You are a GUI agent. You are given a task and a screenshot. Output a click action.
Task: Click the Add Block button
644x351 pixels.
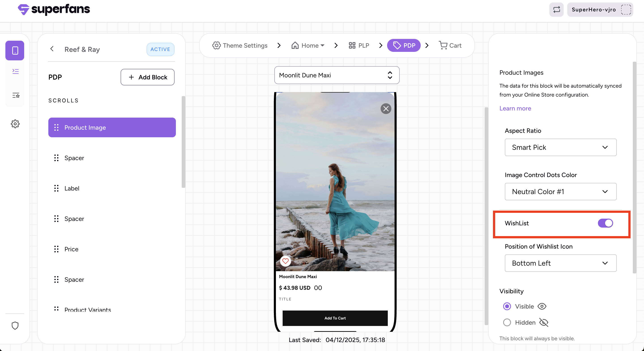coord(147,77)
